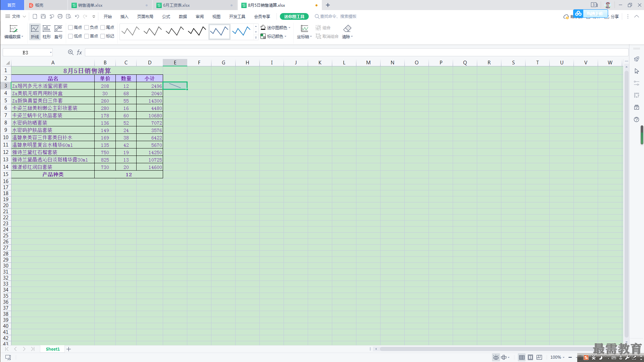Select the light blue sparkline style

[x=241, y=32]
